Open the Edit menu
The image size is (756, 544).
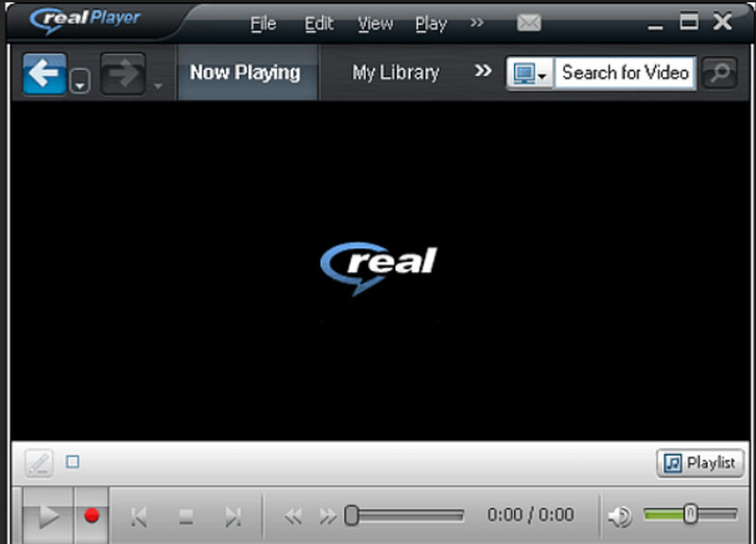coord(318,23)
